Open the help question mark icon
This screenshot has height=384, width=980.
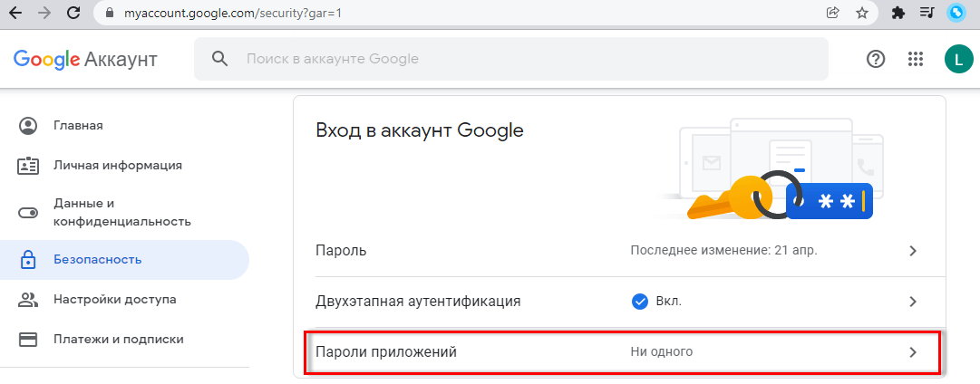click(875, 59)
